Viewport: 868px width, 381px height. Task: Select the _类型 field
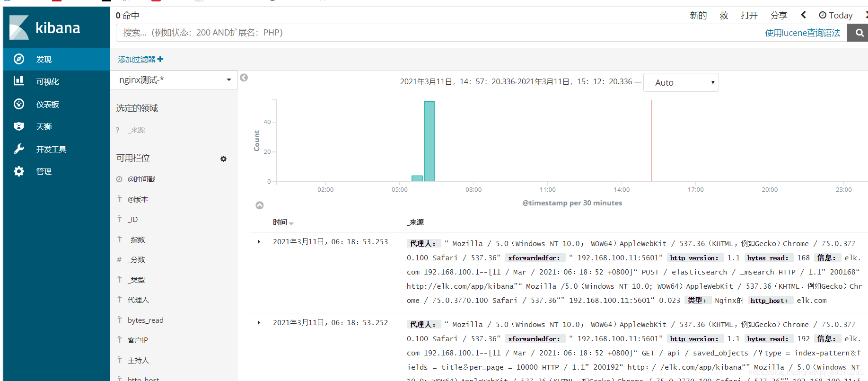[x=136, y=280]
